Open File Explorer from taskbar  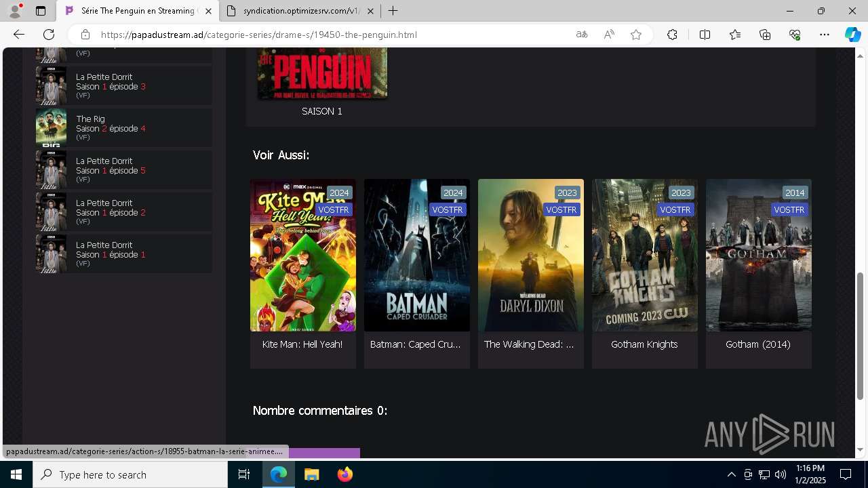[x=311, y=474]
